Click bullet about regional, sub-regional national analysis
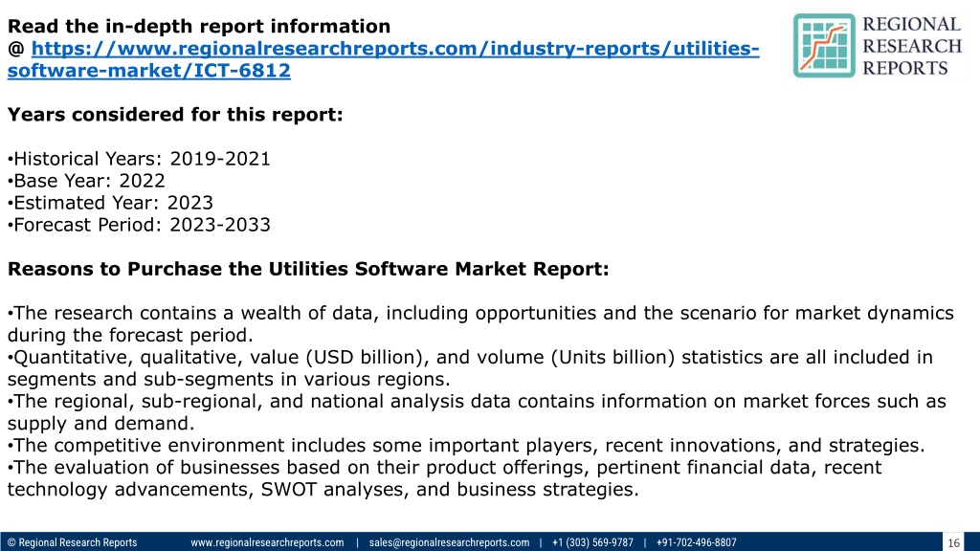This screenshot has width=980, height=551. [477, 411]
